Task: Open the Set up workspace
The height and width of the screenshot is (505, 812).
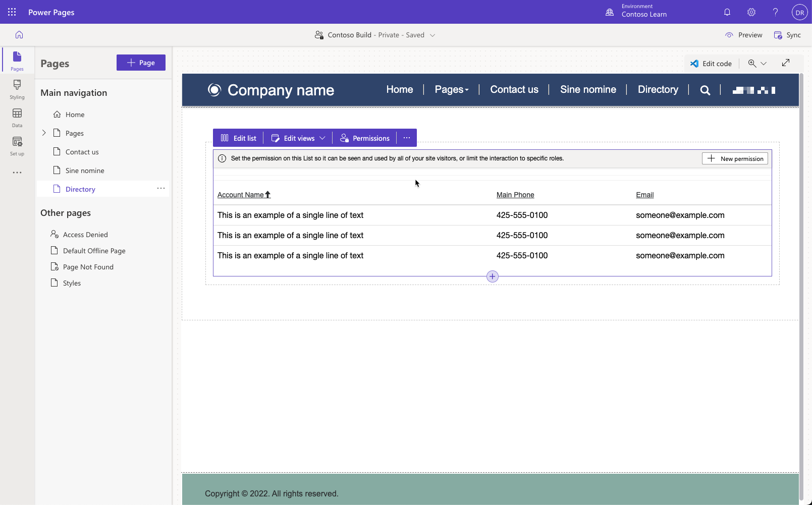Action: click(17, 145)
